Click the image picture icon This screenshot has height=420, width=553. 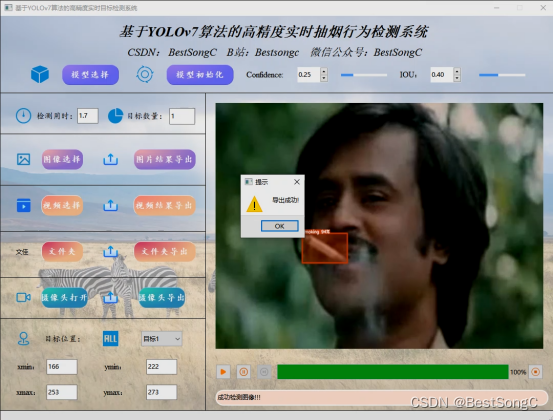pyautogui.click(x=24, y=159)
